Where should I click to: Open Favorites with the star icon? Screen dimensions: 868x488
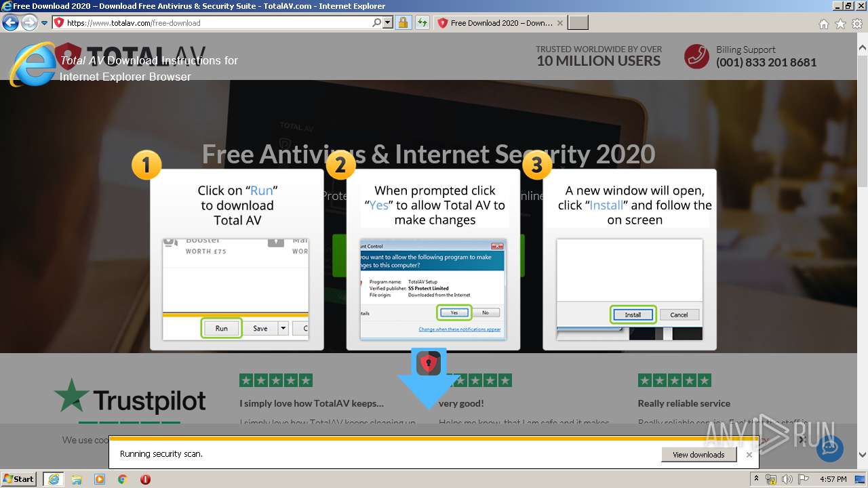tap(840, 24)
